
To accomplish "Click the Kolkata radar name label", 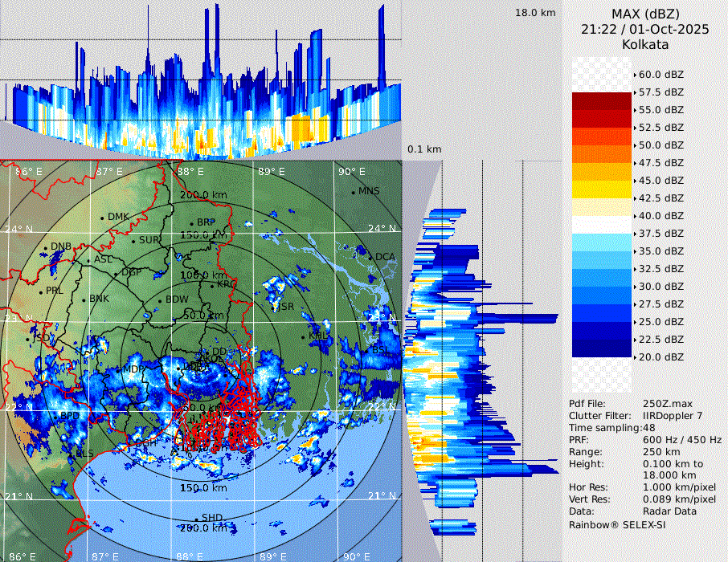I will click(x=644, y=44).
